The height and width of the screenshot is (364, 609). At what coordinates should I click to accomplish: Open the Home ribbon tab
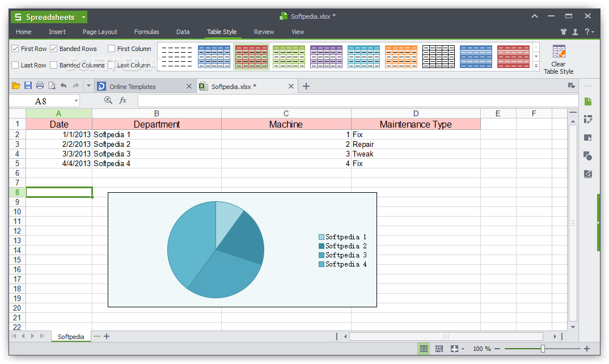click(x=24, y=32)
